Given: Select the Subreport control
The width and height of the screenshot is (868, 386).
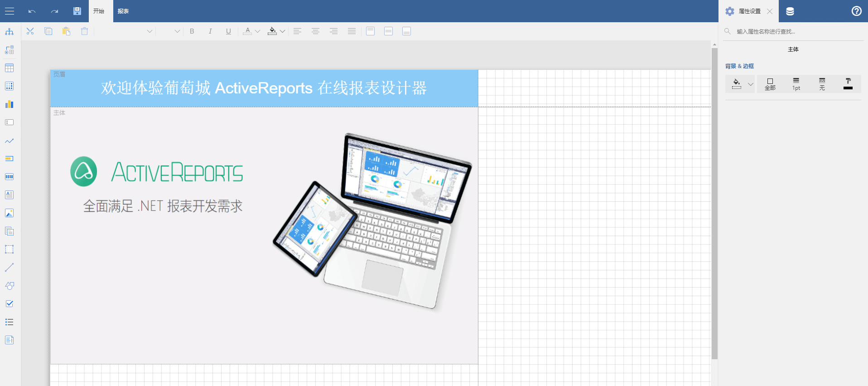Looking at the screenshot, I should (x=9, y=231).
